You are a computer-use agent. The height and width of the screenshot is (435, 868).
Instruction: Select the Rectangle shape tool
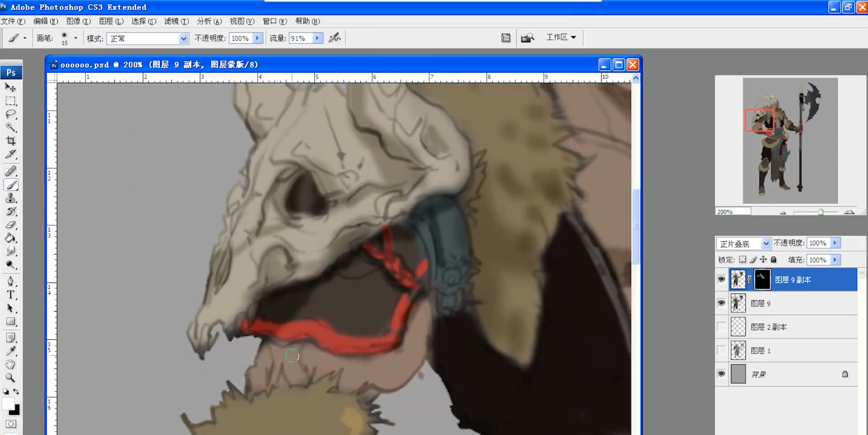[x=10, y=322]
